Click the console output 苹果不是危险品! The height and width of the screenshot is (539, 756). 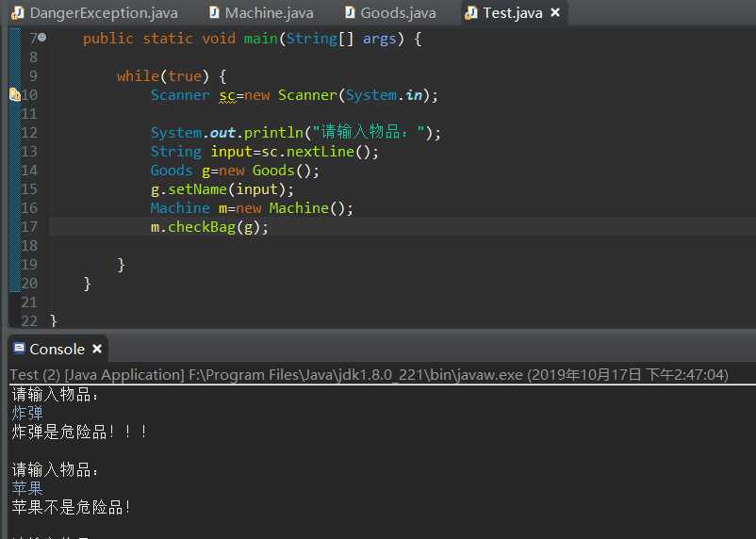(71, 507)
